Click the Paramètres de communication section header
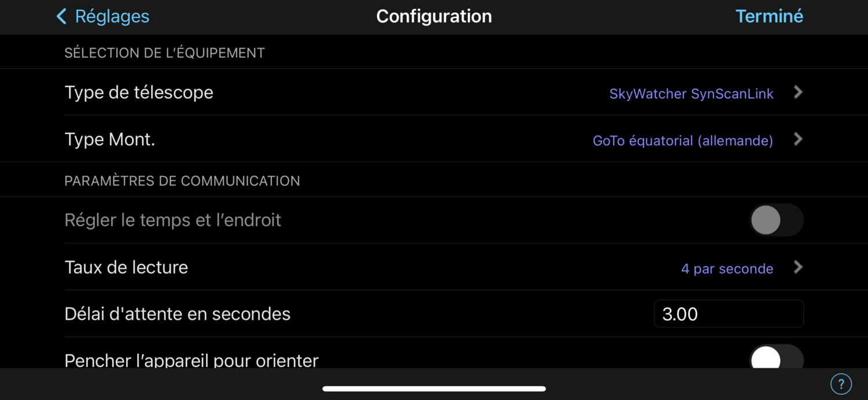 [x=182, y=181]
